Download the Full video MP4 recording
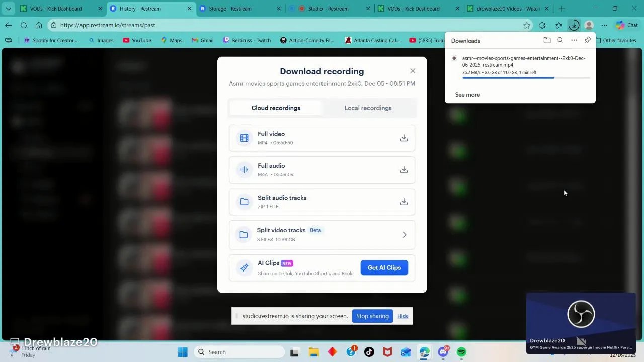644x362 pixels. click(404, 138)
